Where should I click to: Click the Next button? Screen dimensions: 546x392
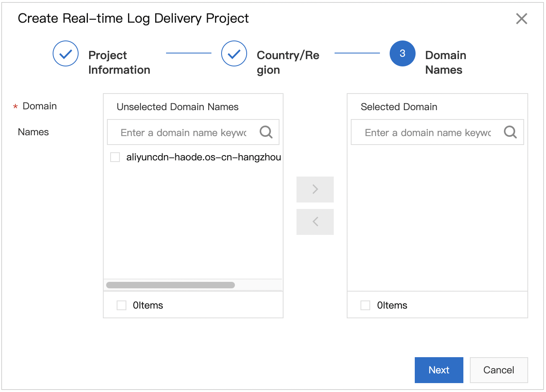[439, 370]
